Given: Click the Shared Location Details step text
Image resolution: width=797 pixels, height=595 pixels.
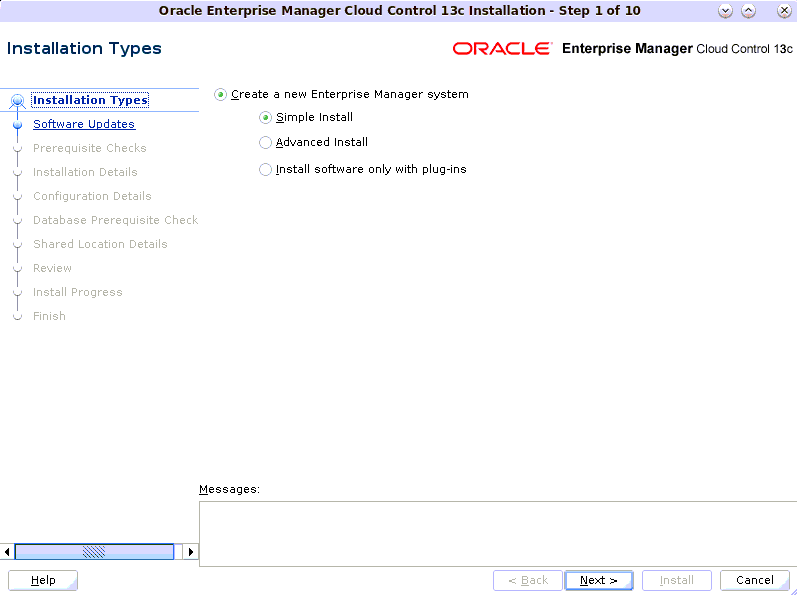Looking at the screenshot, I should click(x=100, y=244).
